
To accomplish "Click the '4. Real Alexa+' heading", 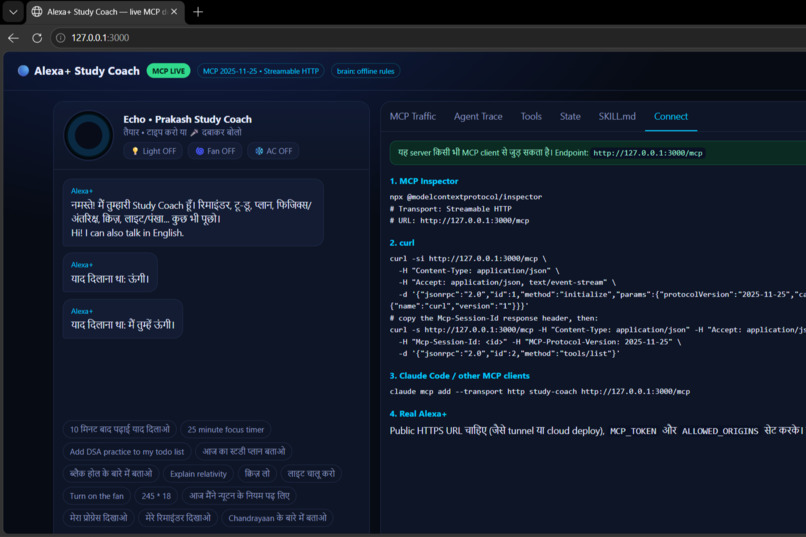I will (x=418, y=414).
